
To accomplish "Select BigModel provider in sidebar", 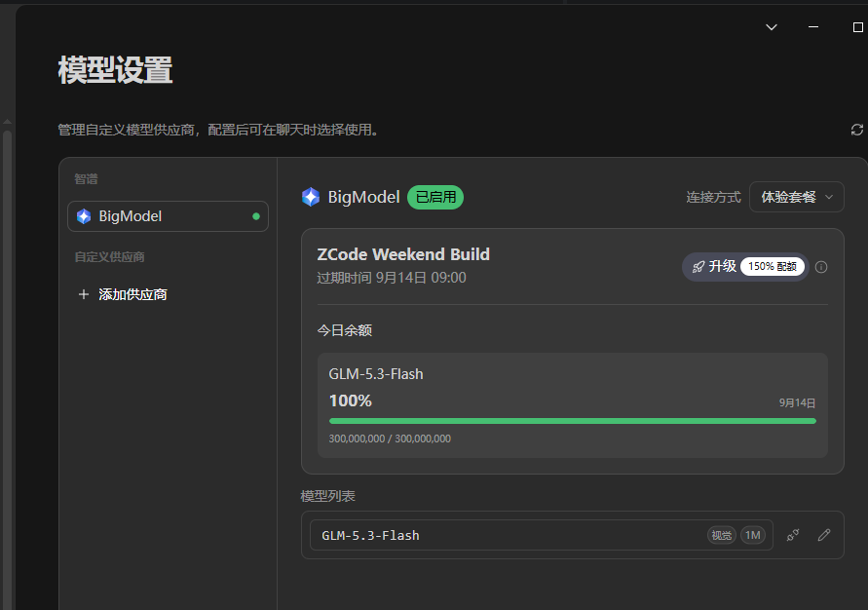I will (168, 216).
